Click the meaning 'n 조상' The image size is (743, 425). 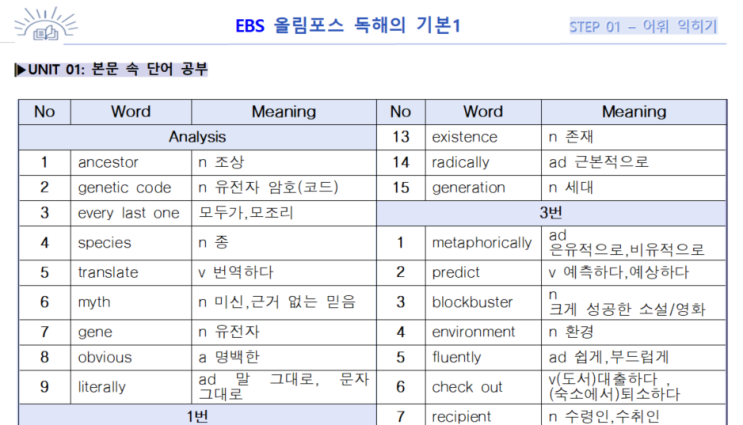(221, 162)
